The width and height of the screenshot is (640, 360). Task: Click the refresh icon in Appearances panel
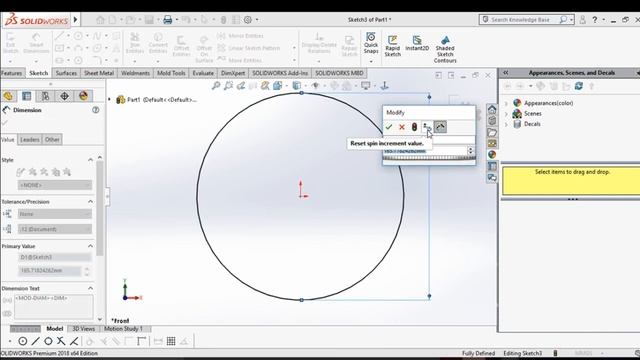click(x=578, y=86)
